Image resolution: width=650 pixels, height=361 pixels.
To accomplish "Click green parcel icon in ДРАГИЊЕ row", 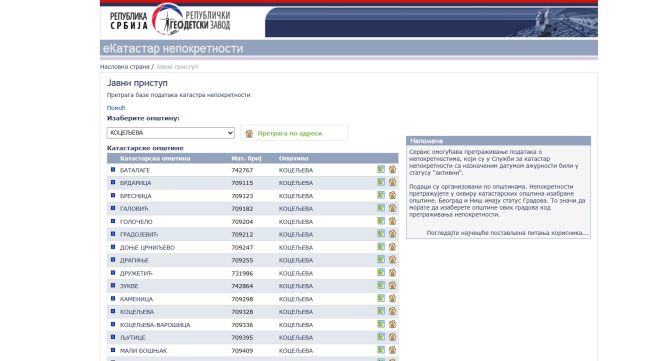I will pyautogui.click(x=381, y=259).
